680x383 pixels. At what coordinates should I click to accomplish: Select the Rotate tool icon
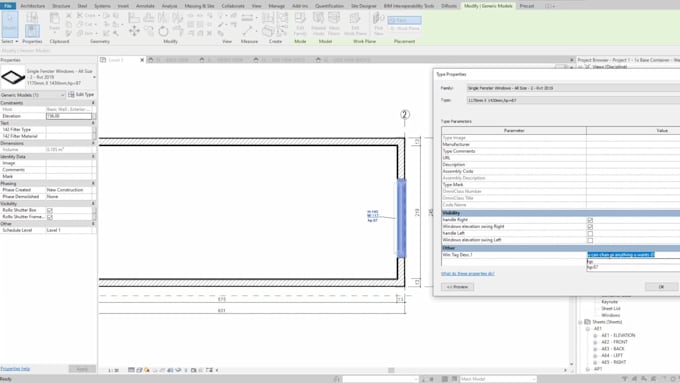click(x=163, y=31)
